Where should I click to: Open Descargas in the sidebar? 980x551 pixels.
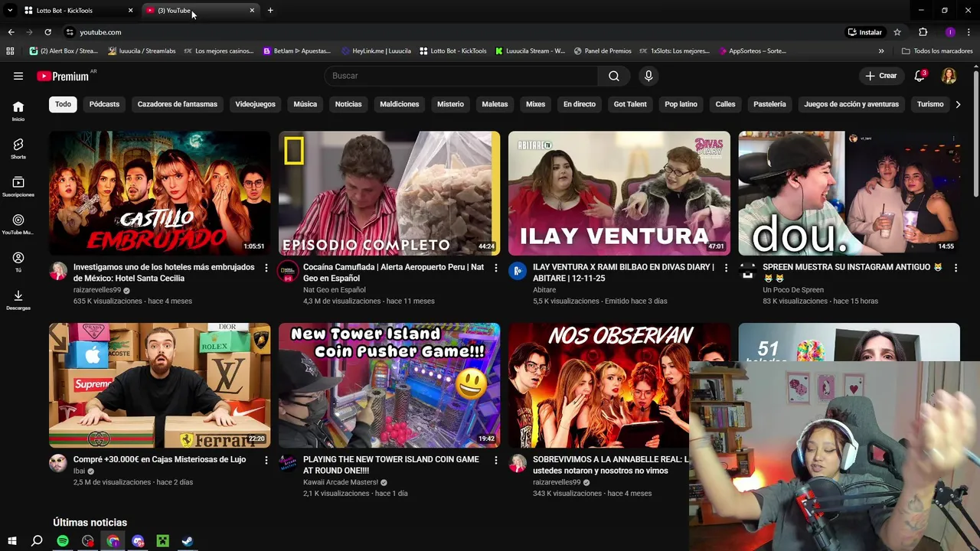click(18, 300)
